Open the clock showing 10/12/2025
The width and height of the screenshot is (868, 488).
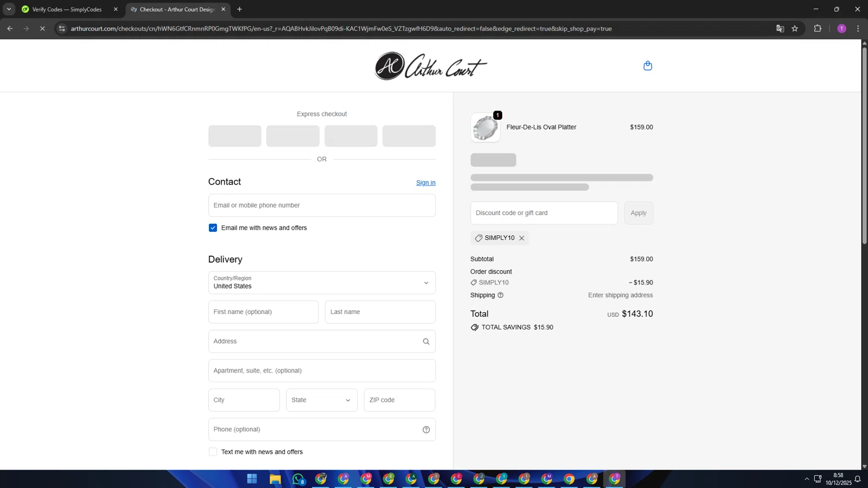pyautogui.click(x=838, y=479)
